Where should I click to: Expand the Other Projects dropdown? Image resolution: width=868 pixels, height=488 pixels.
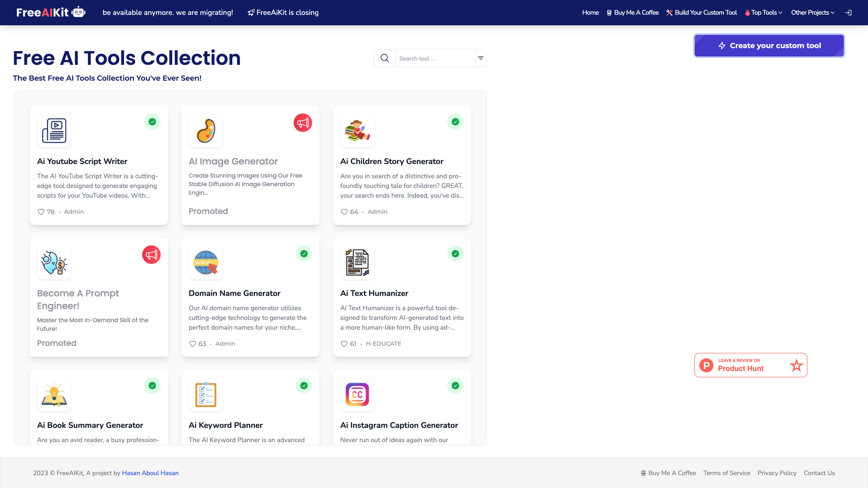812,12
